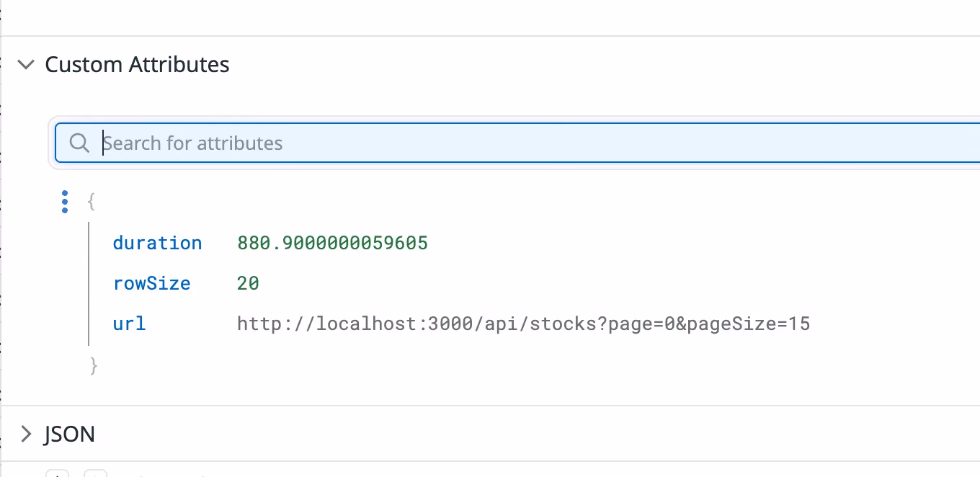This screenshot has height=477, width=980.
Task: Select the duration attribute key
Action: pos(157,243)
